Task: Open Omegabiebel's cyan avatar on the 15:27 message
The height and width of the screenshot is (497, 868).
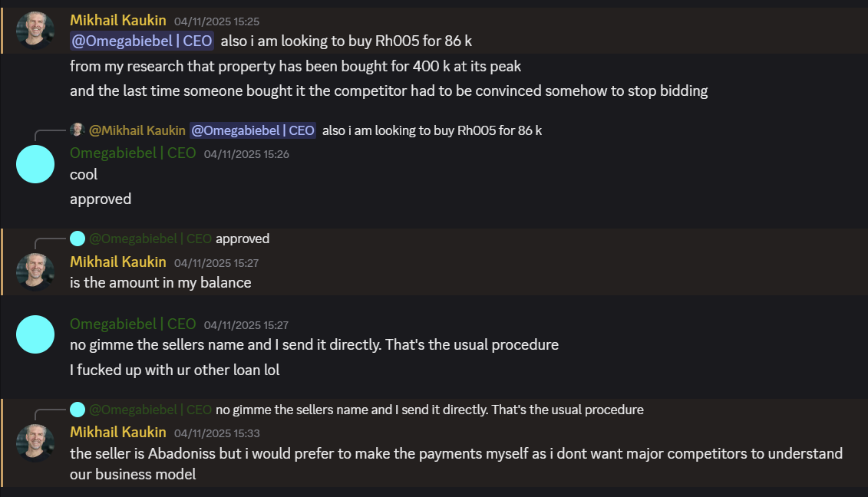Action: pos(35,334)
